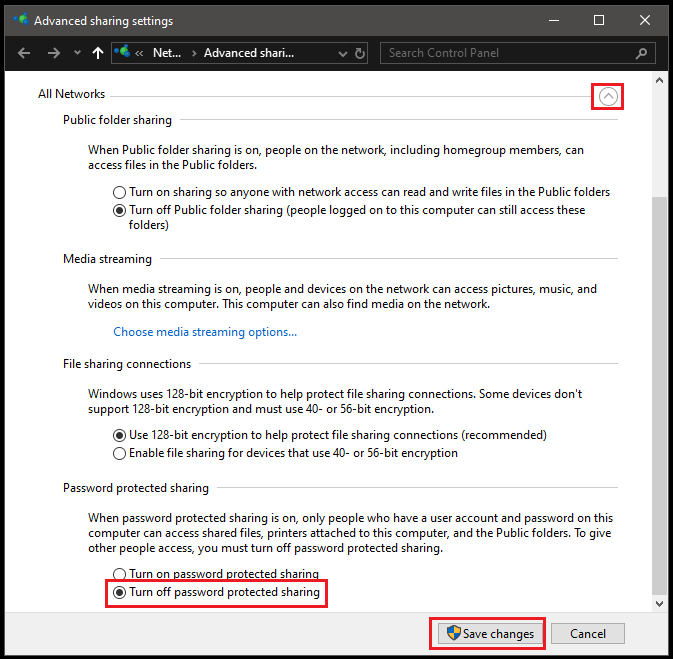Collapse the All Networks section
The image size is (673, 659).
608,96
